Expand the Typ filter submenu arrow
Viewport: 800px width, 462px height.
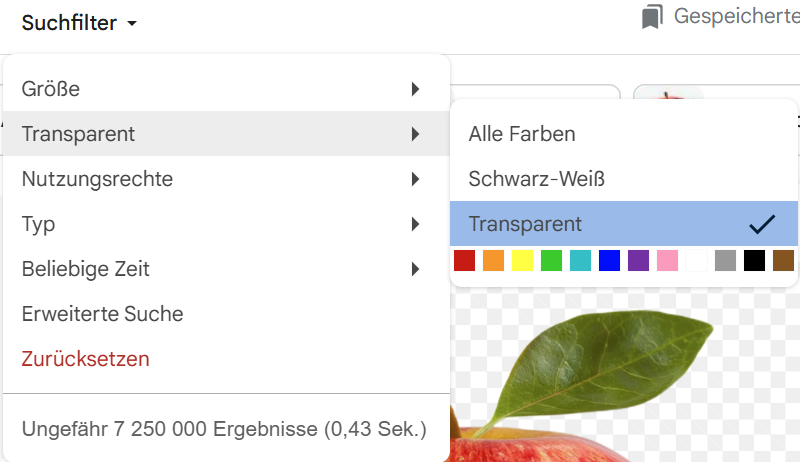pos(414,224)
